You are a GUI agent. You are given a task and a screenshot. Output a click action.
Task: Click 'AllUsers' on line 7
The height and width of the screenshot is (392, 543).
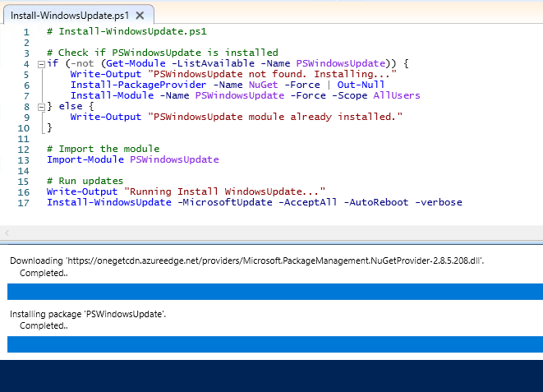point(397,95)
